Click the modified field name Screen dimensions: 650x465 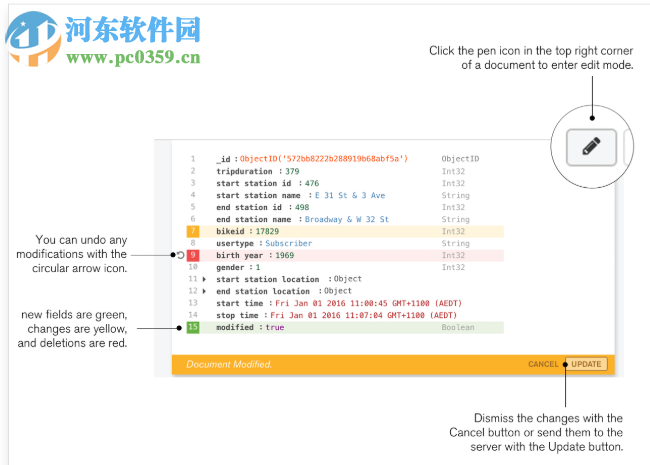(235, 327)
